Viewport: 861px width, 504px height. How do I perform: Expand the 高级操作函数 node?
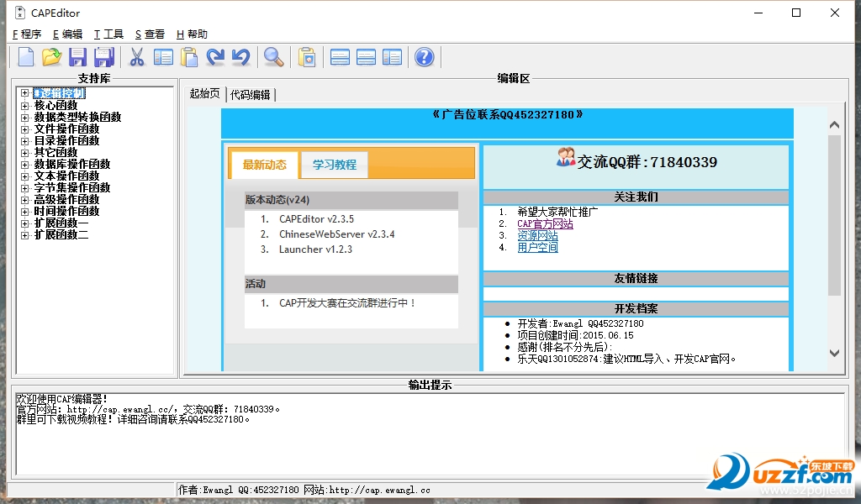(x=24, y=200)
